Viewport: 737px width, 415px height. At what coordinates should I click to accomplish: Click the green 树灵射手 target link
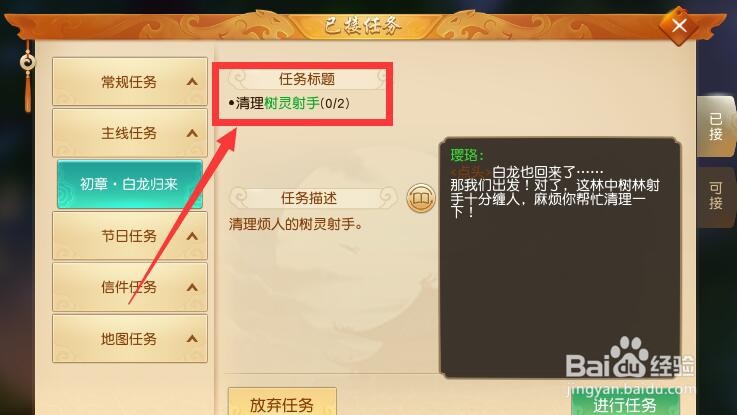click(292, 103)
